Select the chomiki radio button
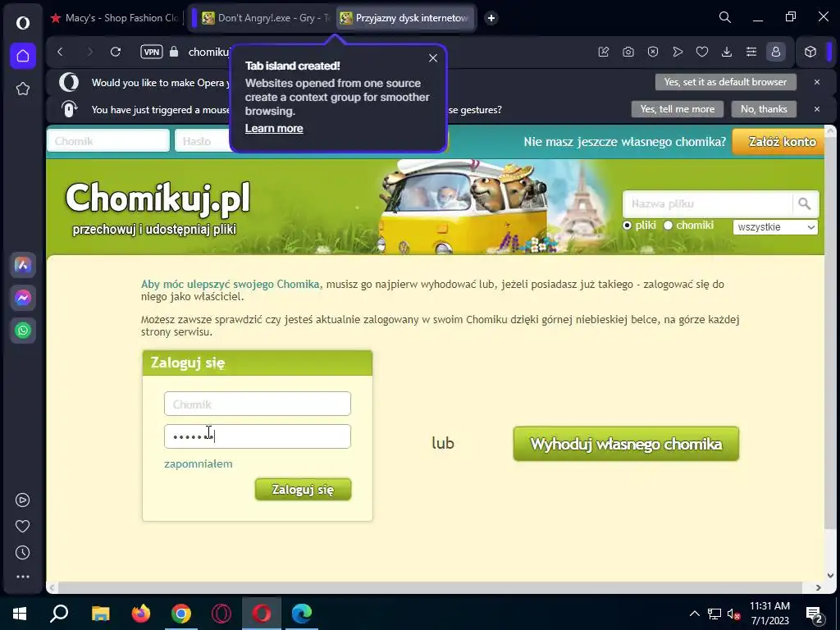840x630 pixels. [x=668, y=226]
